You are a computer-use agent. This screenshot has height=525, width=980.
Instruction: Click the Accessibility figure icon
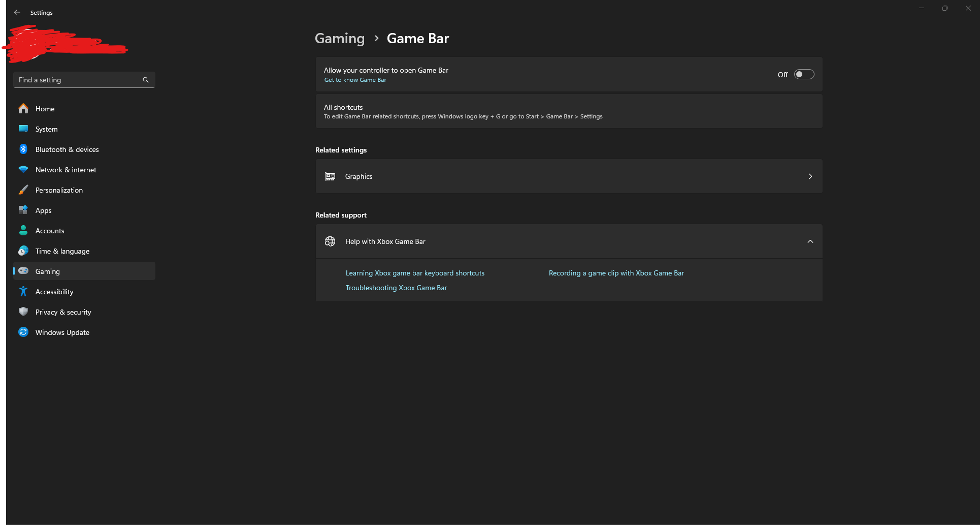[x=23, y=291]
